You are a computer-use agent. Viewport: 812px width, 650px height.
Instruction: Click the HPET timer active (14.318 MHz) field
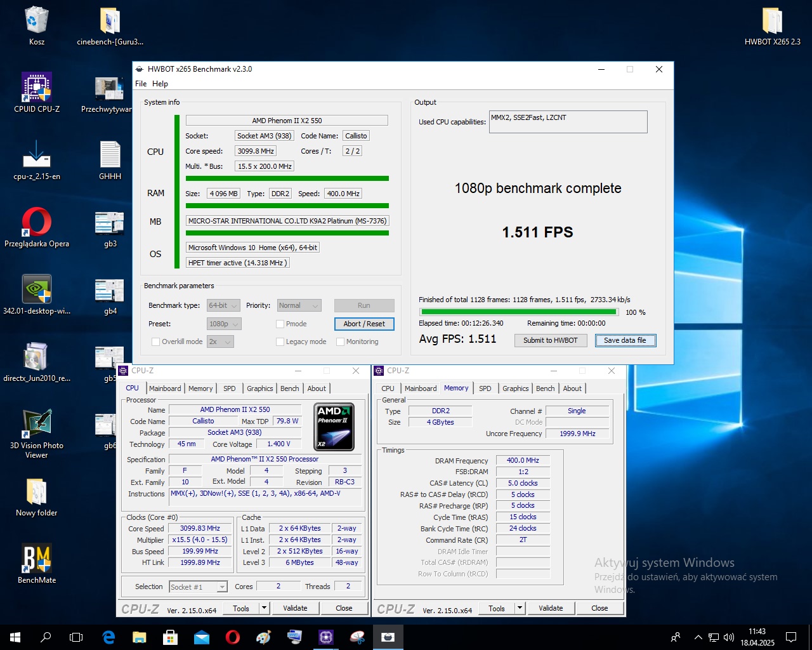[238, 263]
